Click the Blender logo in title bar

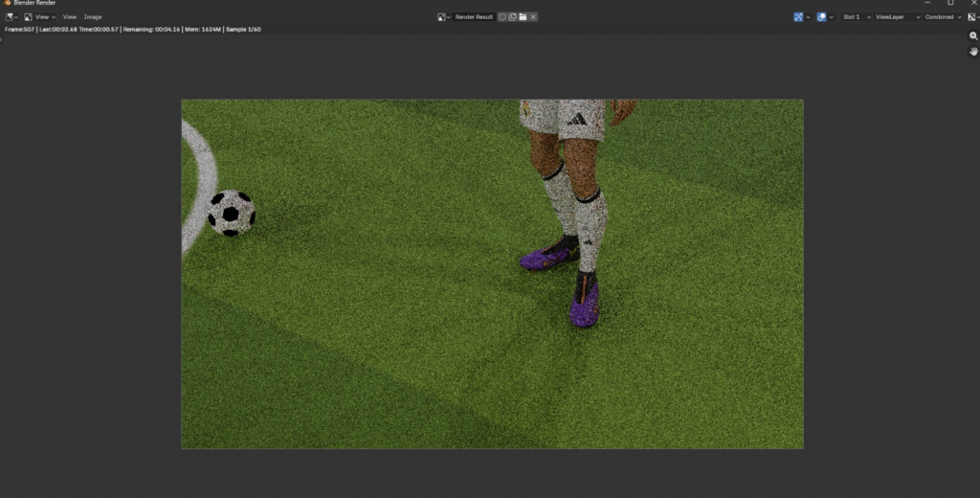[x=8, y=3]
